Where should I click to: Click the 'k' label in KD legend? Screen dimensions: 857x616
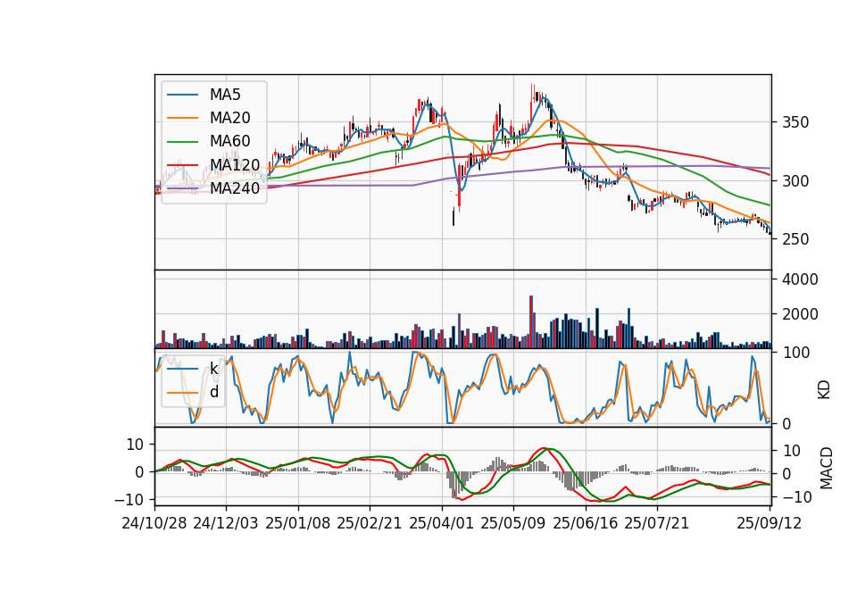point(213,369)
